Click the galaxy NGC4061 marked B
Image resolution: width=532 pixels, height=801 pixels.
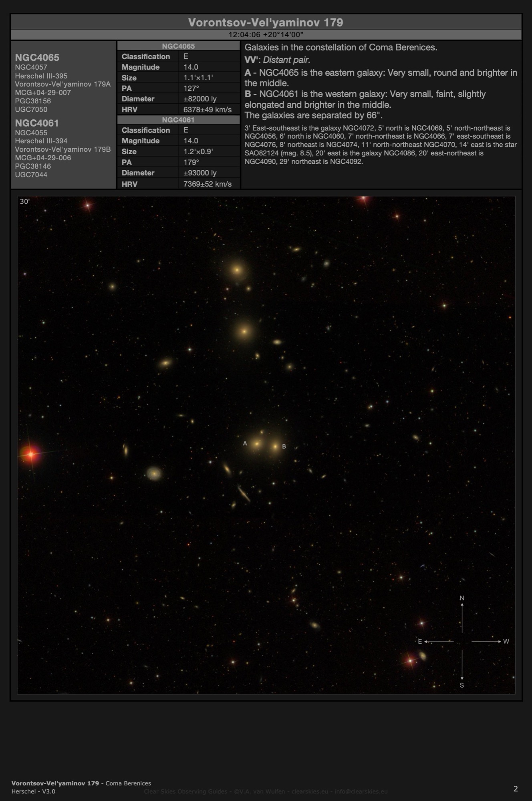click(x=275, y=446)
